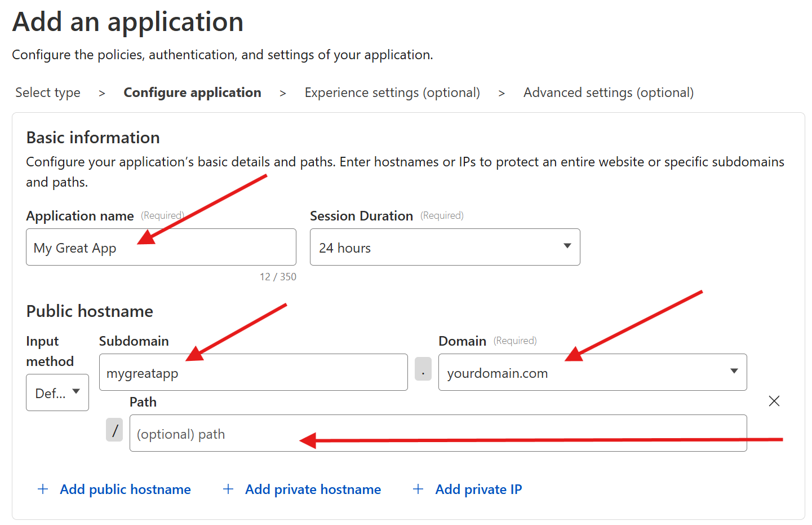Click the chevron on the Domain selector

click(x=733, y=371)
